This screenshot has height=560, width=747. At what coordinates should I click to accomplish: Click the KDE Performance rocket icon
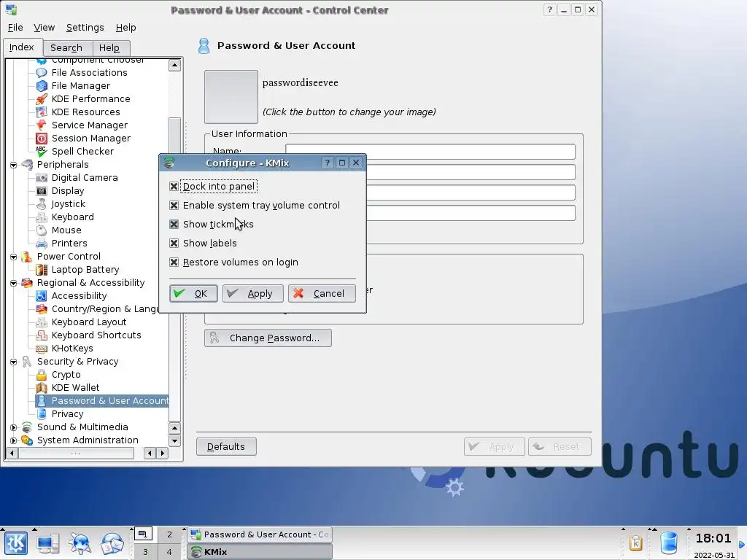coord(42,99)
